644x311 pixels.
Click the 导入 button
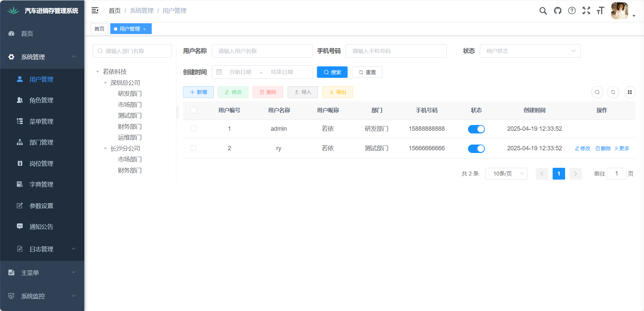(303, 92)
